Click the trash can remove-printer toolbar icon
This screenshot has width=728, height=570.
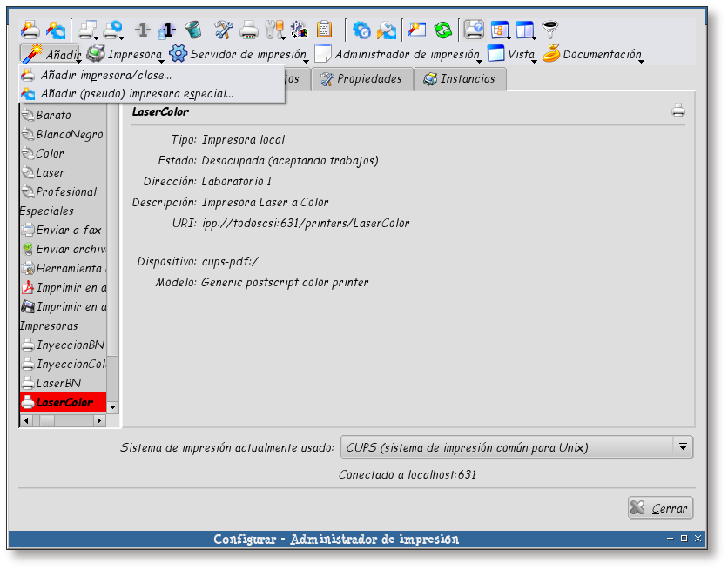coord(192,30)
